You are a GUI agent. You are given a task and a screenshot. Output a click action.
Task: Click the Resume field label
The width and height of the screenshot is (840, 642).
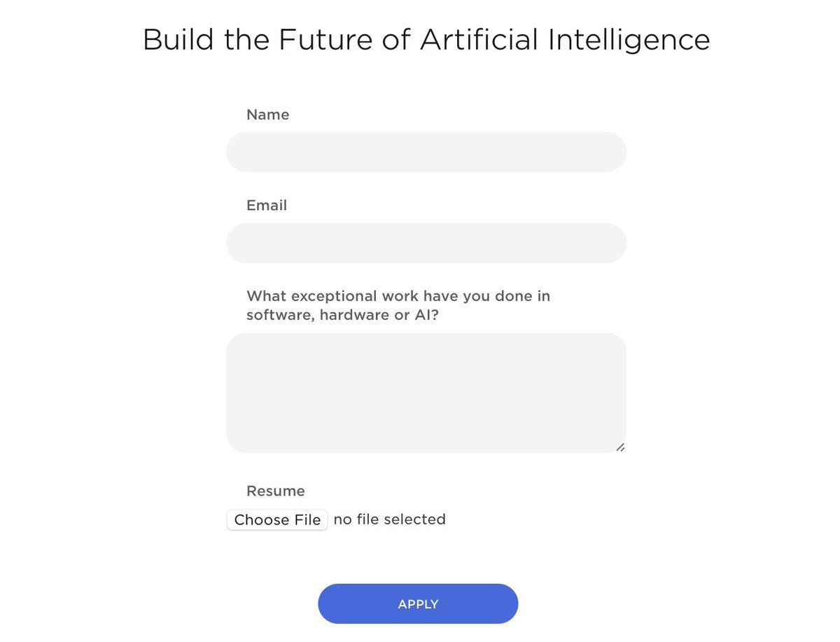click(276, 491)
